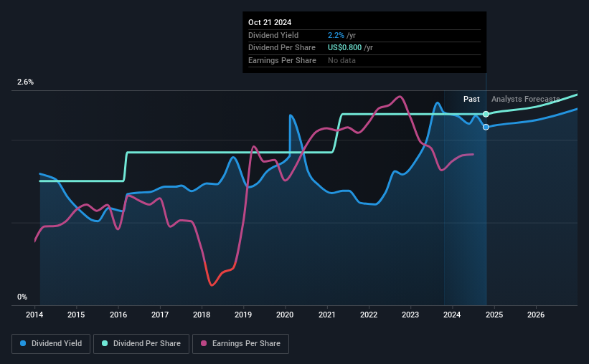Click the 2015 x-axis label

[76, 315]
